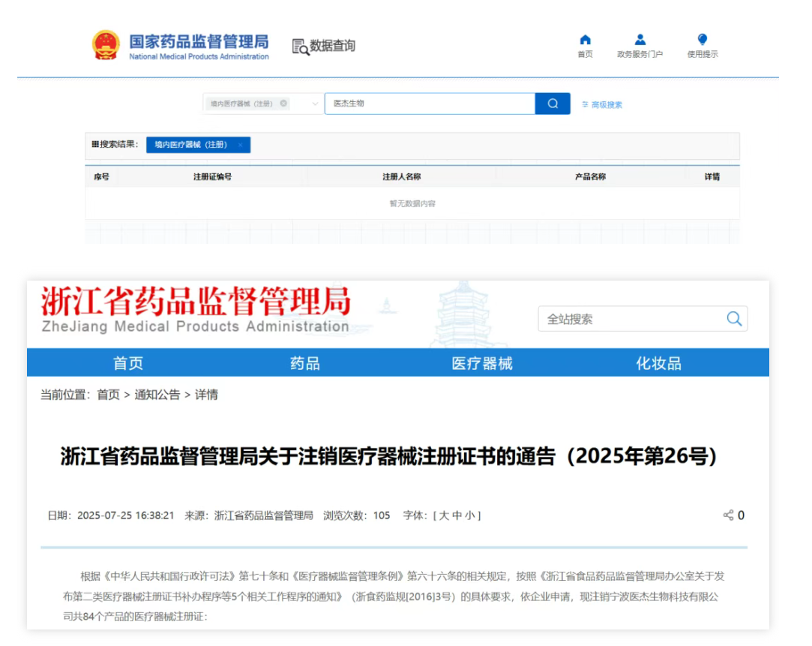Click the 医杰生物 search input field
The image size is (812, 646).
coord(429,104)
